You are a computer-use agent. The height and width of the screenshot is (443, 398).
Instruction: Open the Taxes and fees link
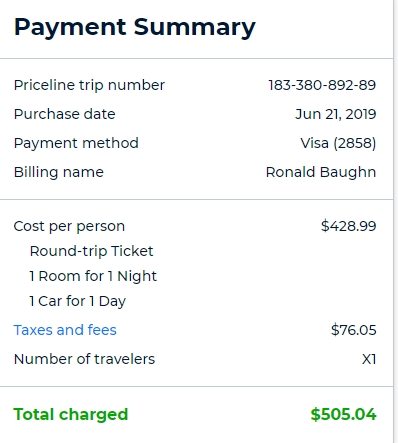(x=65, y=330)
